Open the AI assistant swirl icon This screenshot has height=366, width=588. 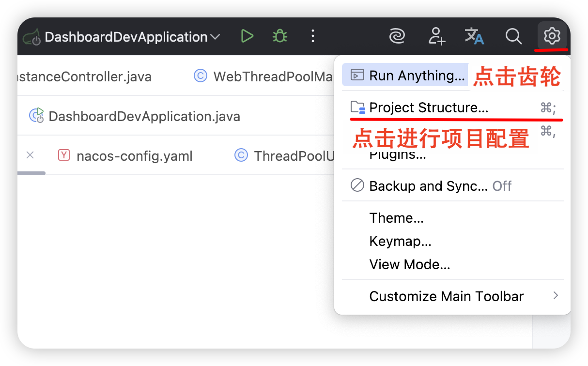(398, 36)
